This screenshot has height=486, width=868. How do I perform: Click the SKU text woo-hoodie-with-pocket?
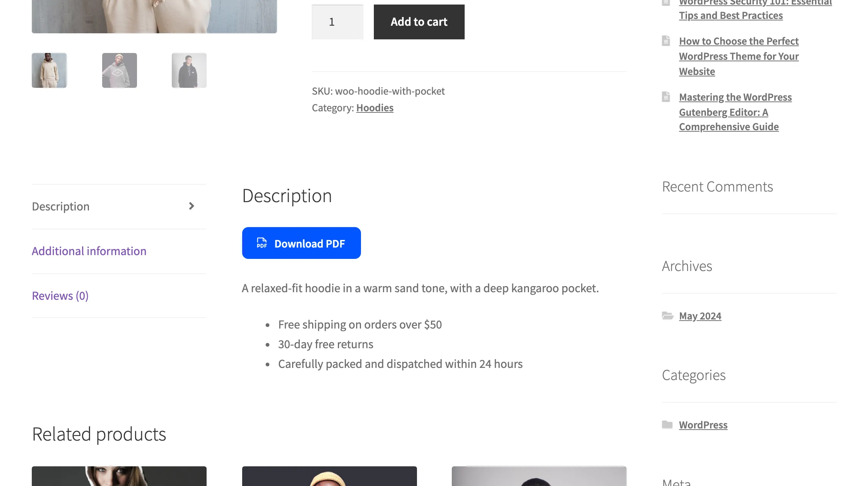(390, 91)
